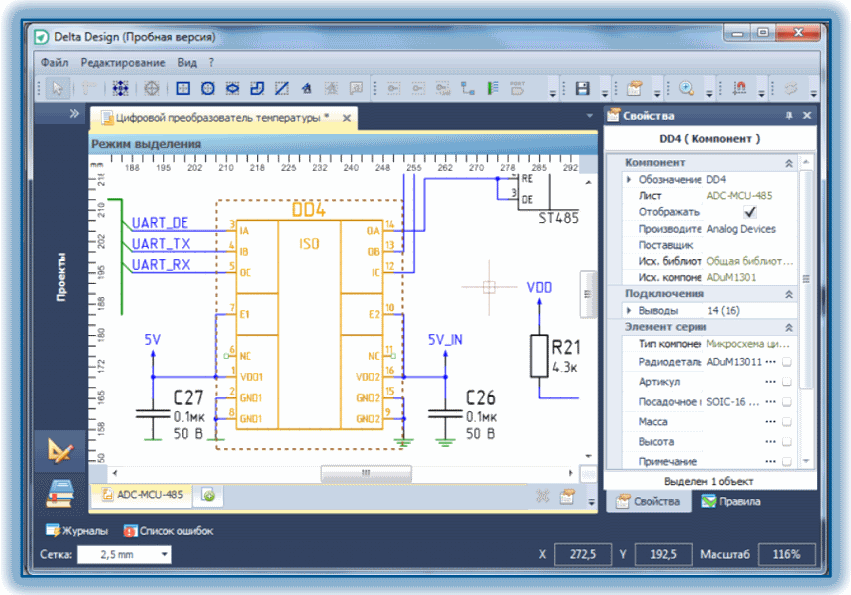
Task: Expand the Выводы tree row
Action: (629, 311)
